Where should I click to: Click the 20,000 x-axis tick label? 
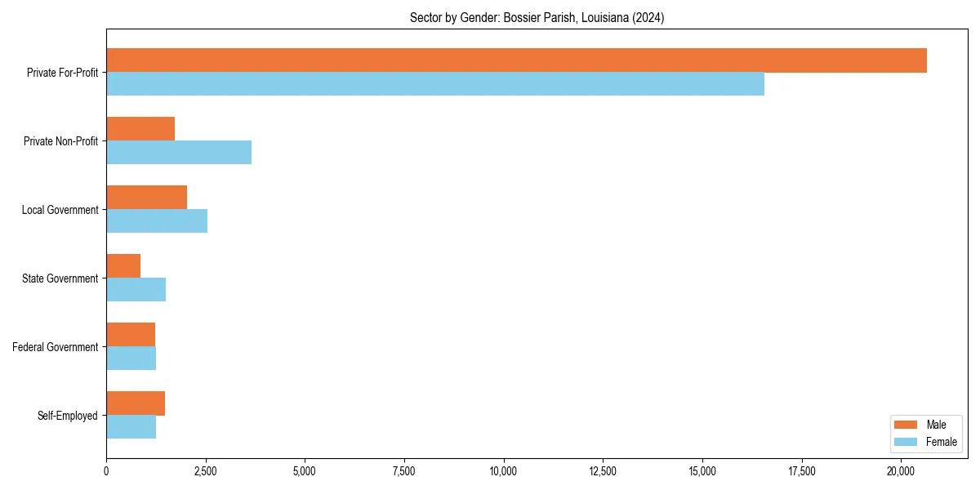pyautogui.click(x=902, y=472)
